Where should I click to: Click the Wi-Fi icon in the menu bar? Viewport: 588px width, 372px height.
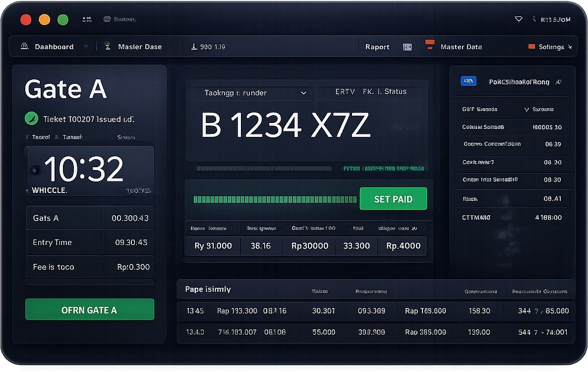click(x=519, y=18)
